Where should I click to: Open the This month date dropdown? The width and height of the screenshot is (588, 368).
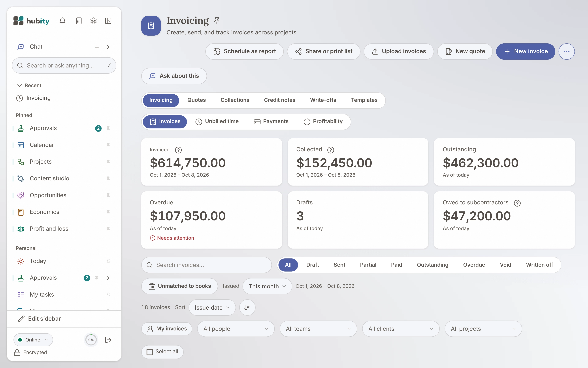tap(267, 286)
